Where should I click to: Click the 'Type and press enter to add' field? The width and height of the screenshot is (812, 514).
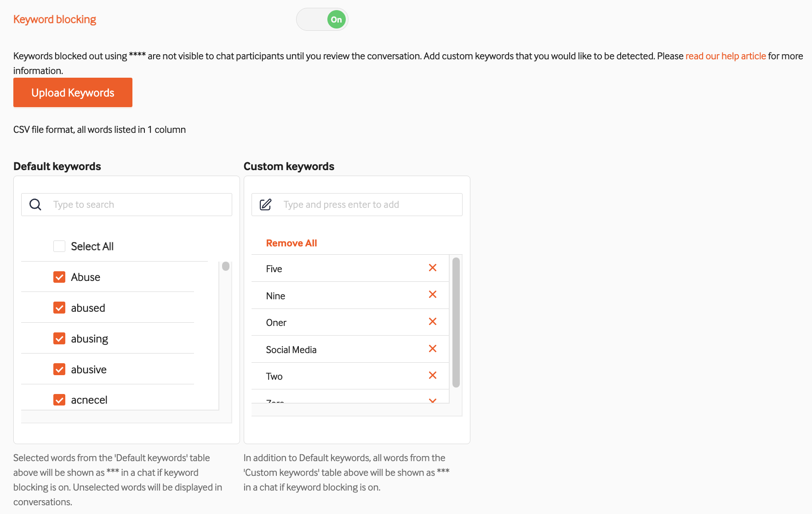click(x=363, y=204)
